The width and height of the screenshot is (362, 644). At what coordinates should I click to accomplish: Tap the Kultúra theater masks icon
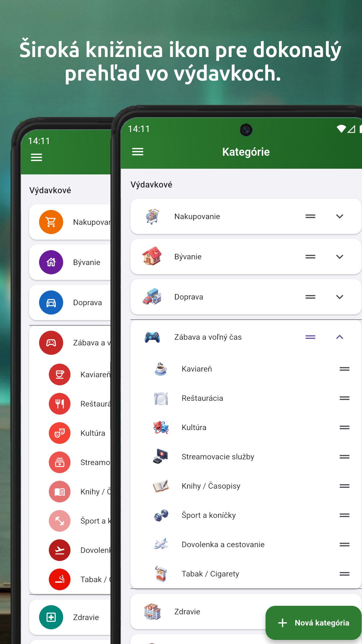[161, 427]
